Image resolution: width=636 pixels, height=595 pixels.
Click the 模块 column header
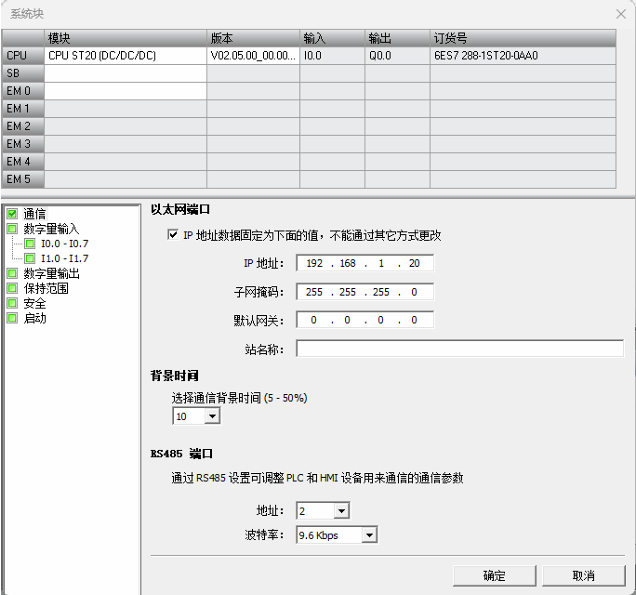(x=125, y=38)
